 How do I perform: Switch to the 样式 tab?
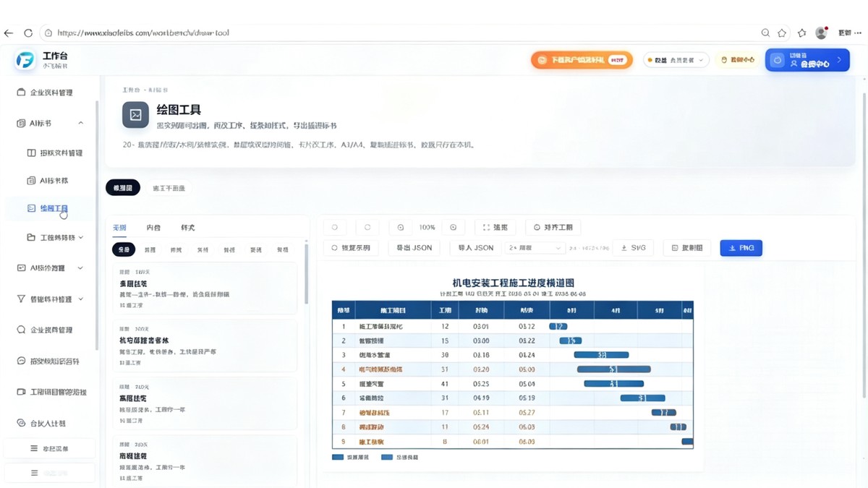pyautogui.click(x=187, y=228)
